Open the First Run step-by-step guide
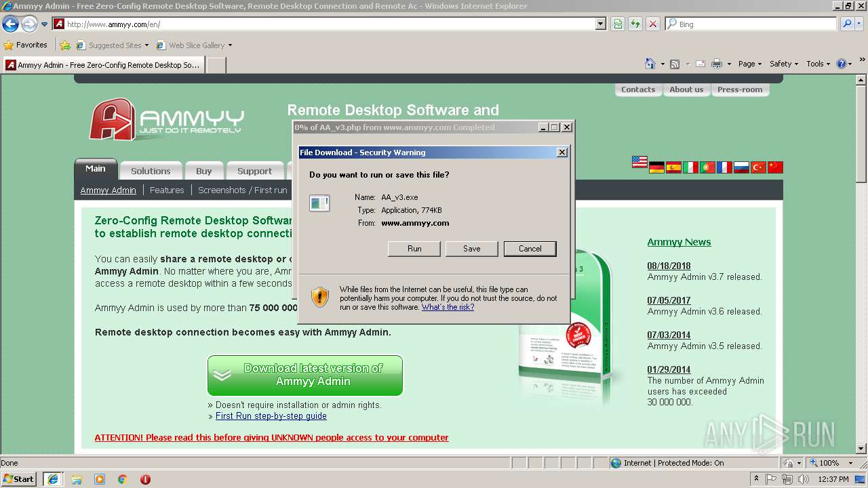 tap(271, 416)
